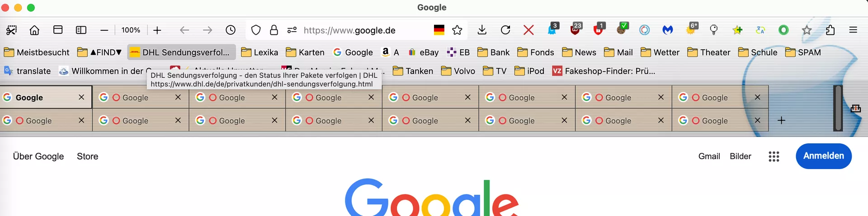Open the Firefox home page icon

tap(34, 30)
